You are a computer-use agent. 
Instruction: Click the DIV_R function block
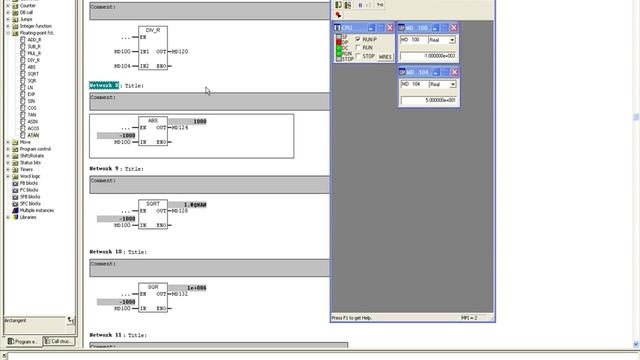click(153, 48)
